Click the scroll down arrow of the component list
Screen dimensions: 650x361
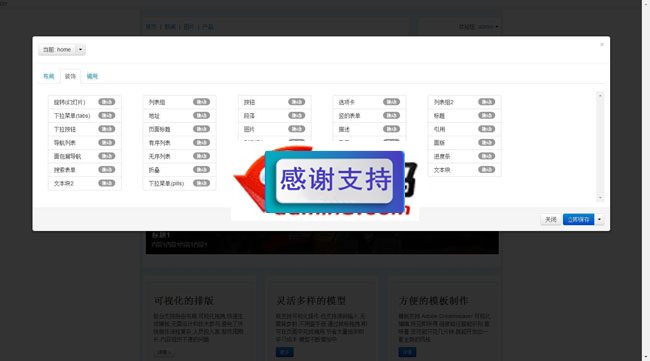click(600, 198)
